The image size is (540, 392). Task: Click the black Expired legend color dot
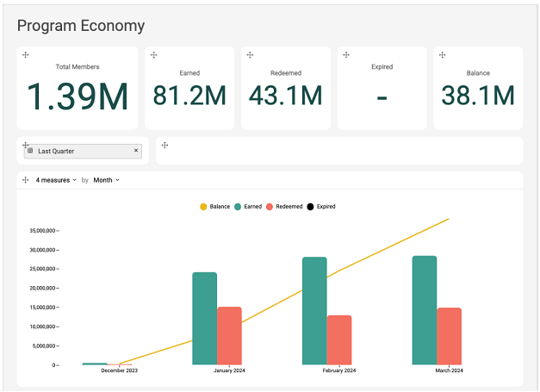point(311,207)
